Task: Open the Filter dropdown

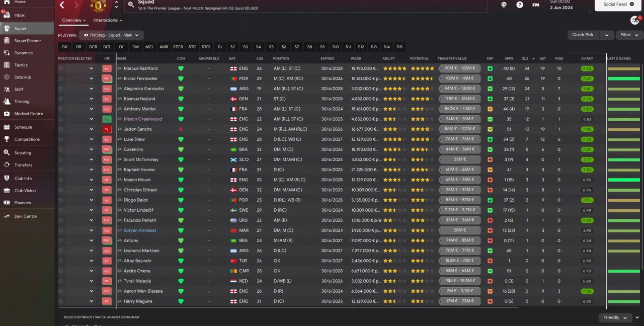Action: coord(629,35)
